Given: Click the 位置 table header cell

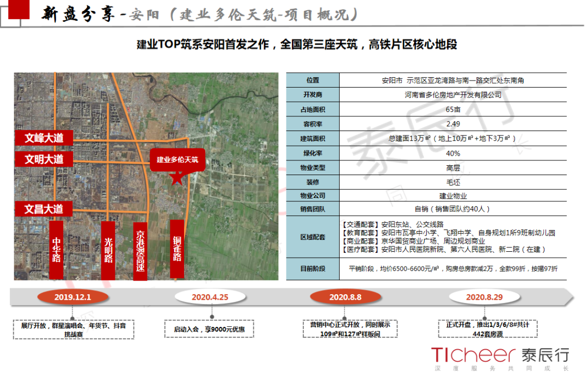Looking at the screenshot, I should coord(313,80).
